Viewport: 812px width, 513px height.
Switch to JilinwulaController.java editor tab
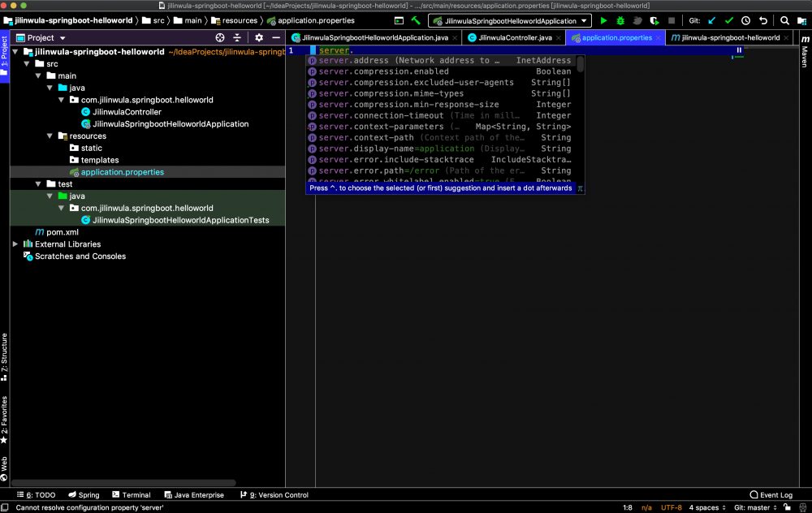point(514,37)
